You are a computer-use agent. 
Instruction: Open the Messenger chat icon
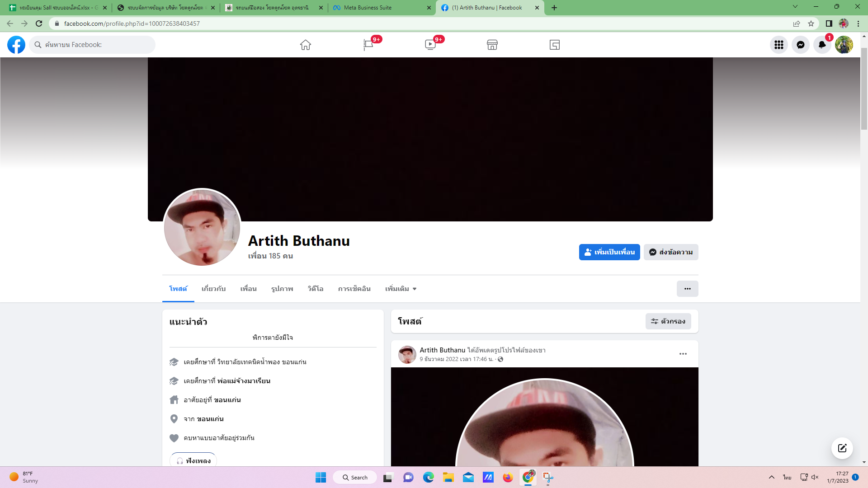[801, 45]
